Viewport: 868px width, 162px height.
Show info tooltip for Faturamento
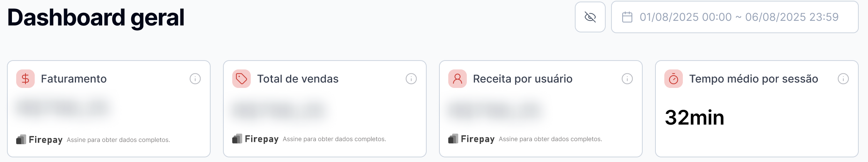195,79
